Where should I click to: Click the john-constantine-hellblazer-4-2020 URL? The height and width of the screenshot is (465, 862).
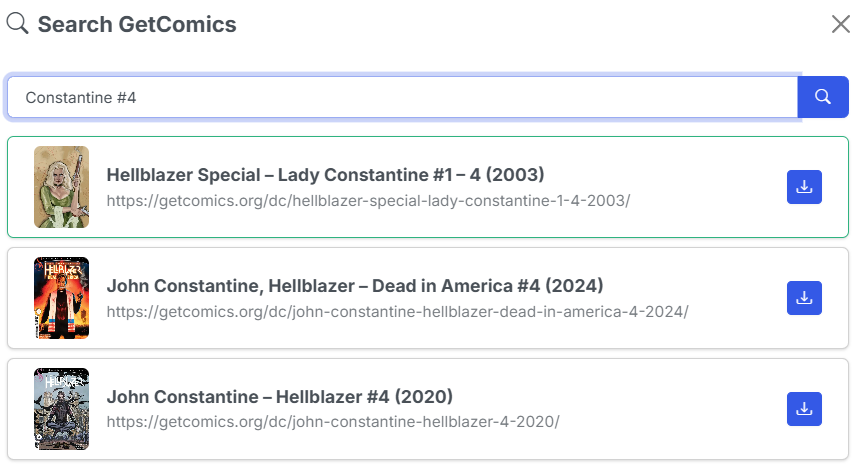332,422
